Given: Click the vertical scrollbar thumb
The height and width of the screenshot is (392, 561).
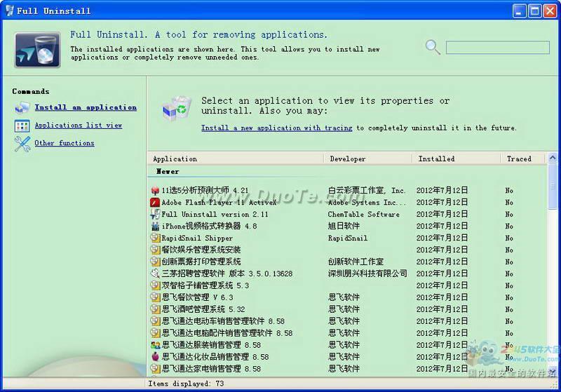Looking at the screenshot, I should [553, 186].
